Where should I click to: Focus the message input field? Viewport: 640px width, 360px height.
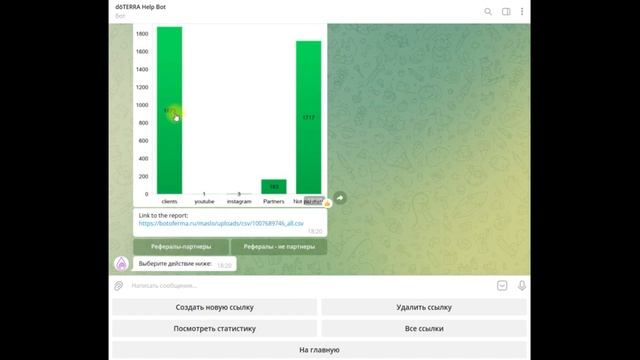tap(310, 285)
